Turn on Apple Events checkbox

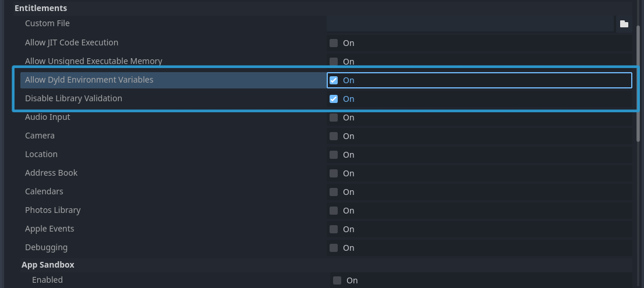(x=334, y=229)
